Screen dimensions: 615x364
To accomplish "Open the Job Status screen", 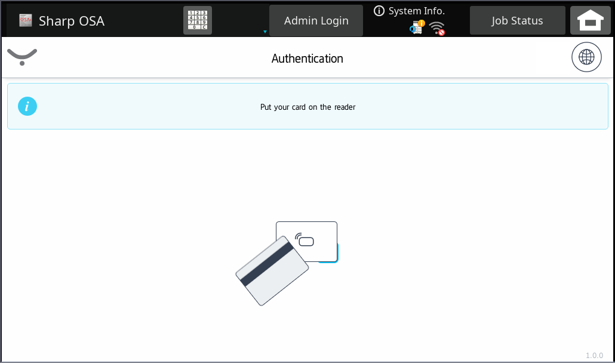I will pyautogui.click(x=517, y=21).
